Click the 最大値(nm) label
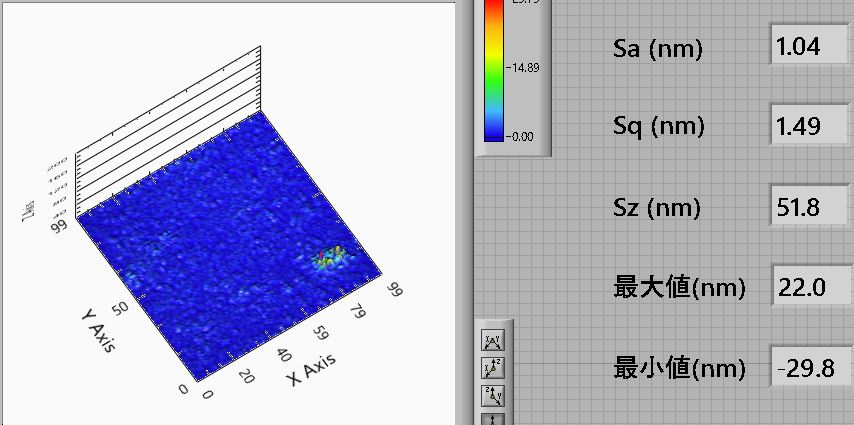 [x=679, y=289]
